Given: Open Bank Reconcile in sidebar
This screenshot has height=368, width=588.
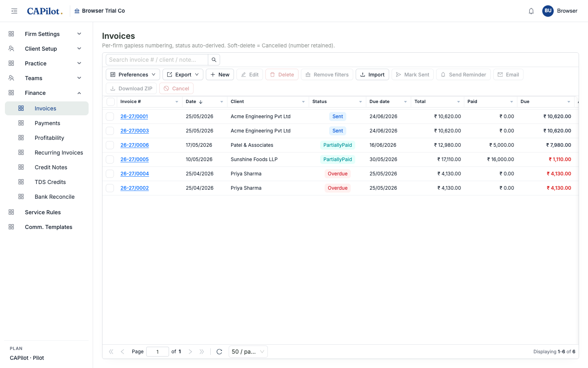Looking at the screenshot, I should pos(47,197).
